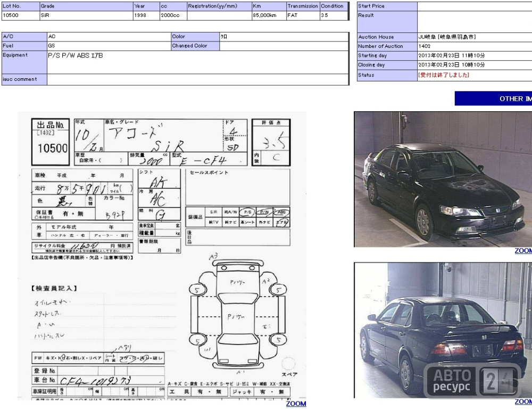Screen dimensions: 532x410
Task: Click the isuc comment label
Action: pos(24,79)
